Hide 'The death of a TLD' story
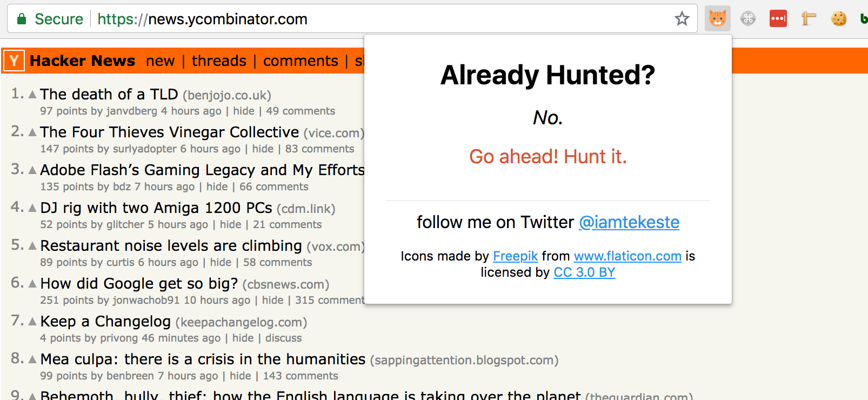Image resolution: width=868 pixels, height=400 pixels. click(244, 111)
